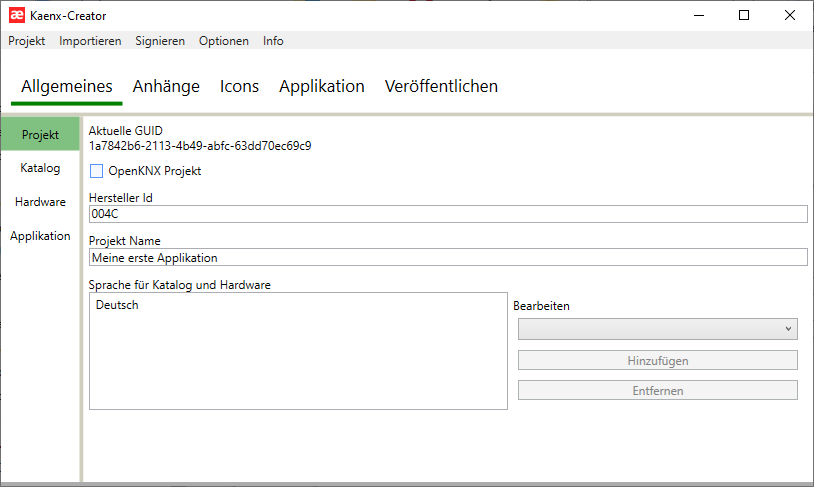Image resolution: width=814 pixels, height=487 pixels.
Task: Click the Kaenx-Creator app icon in title bar
Action: click(x=16, y=15)
